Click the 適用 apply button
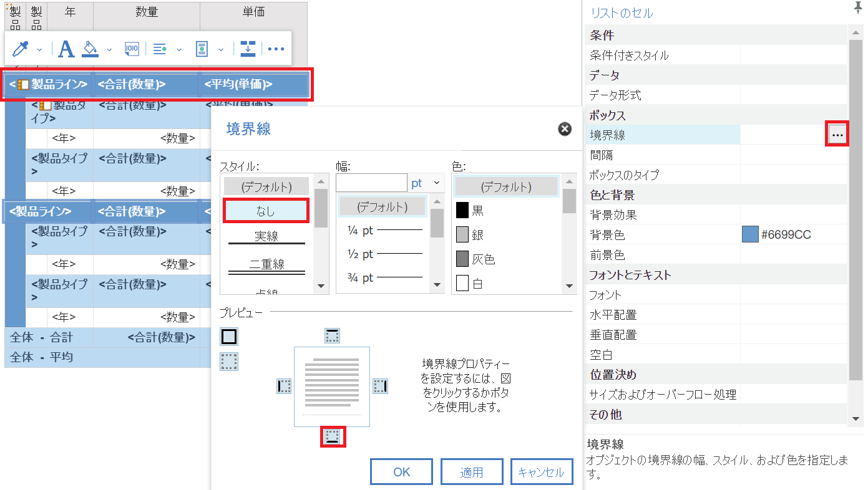The width and height of the screenshot is (868, 490). pyautogui.click(x=472, y=472)
